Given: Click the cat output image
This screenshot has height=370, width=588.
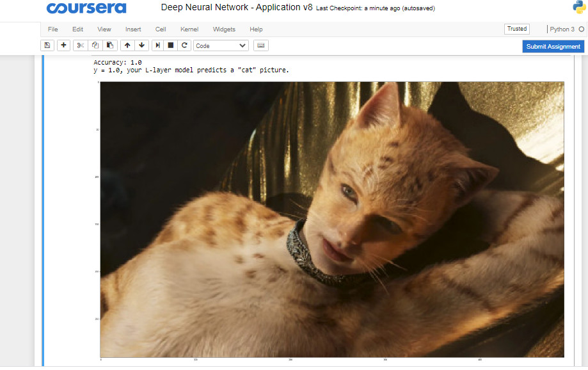Looking at the screenshot, I should point(332,220).
